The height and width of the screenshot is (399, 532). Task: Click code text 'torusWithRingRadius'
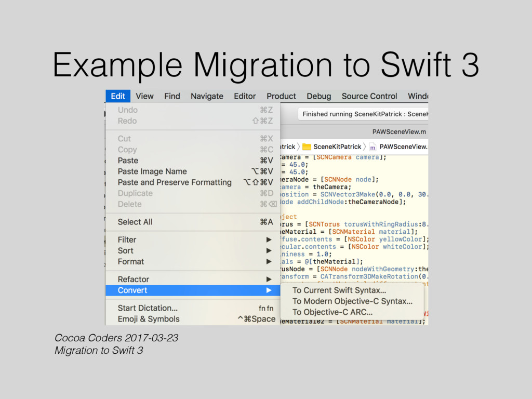coord(381,224)
